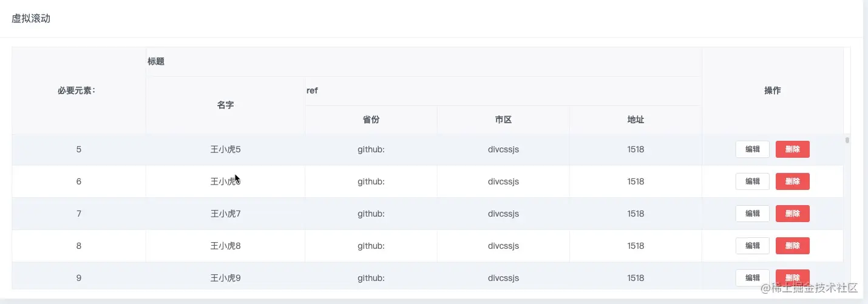Delete row 6 using 删除 button
The width and height of the screenshot is (868, 304).
click(x=793, y=181)
